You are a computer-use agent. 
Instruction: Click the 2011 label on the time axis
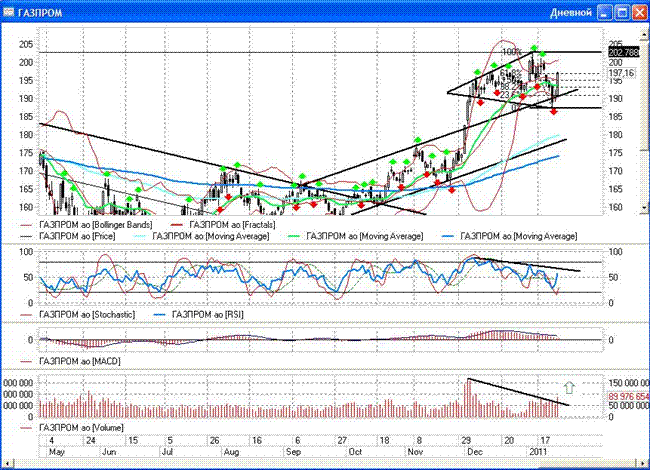click(538, 452)
